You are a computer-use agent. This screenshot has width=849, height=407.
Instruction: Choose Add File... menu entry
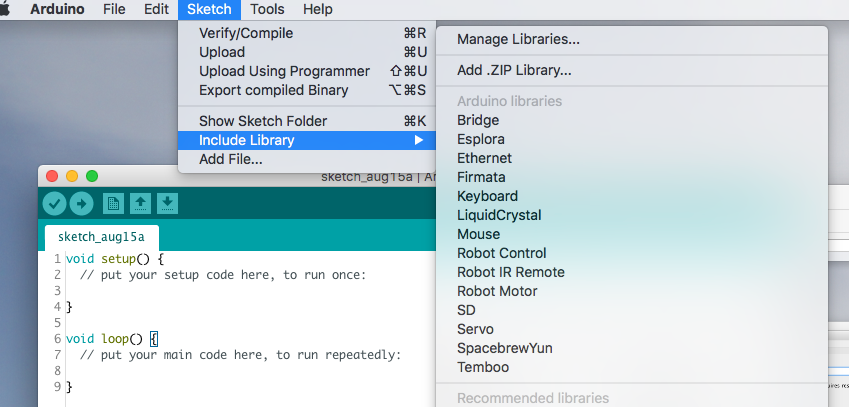[x=307, y=160]
